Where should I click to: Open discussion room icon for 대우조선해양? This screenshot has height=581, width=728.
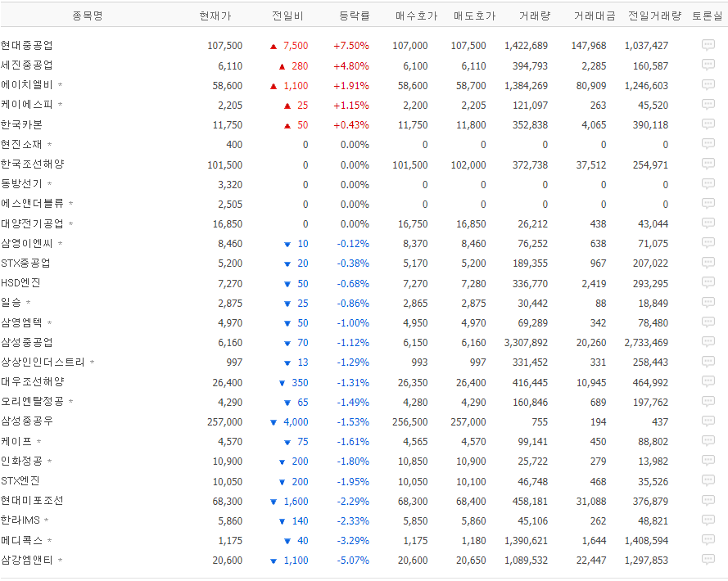[708, 382]
